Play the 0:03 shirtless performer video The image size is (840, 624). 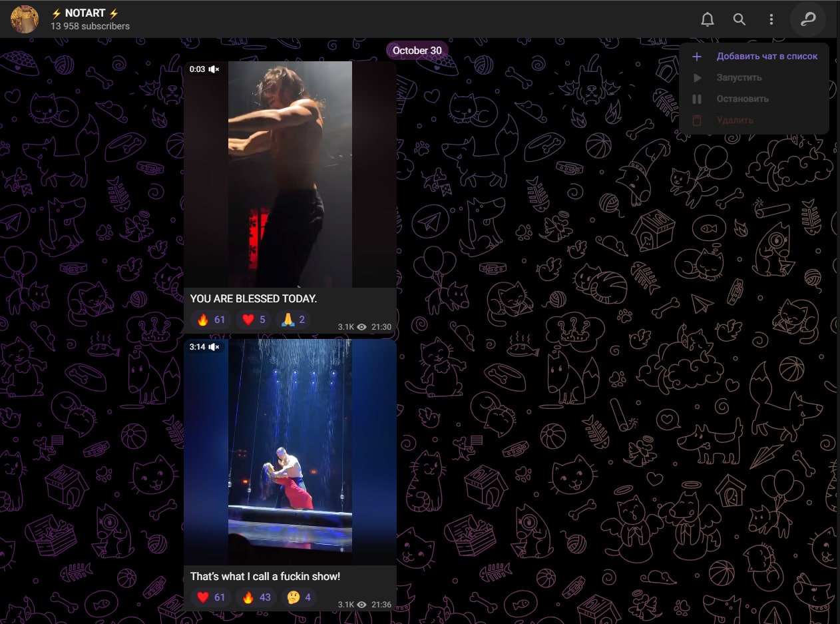click(x=290, y=174)
